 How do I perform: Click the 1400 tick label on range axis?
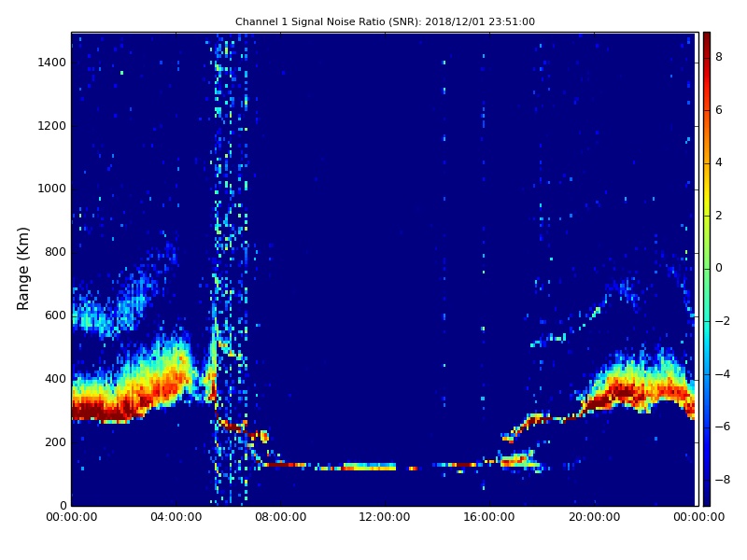[x=52, y=63]
